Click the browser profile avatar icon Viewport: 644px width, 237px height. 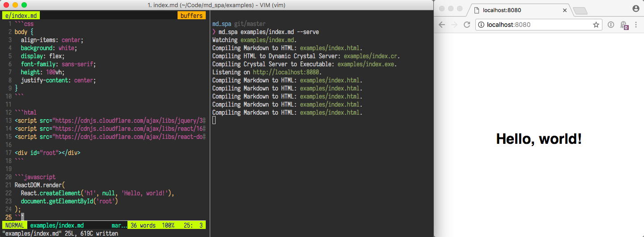(x=636, y=9)
